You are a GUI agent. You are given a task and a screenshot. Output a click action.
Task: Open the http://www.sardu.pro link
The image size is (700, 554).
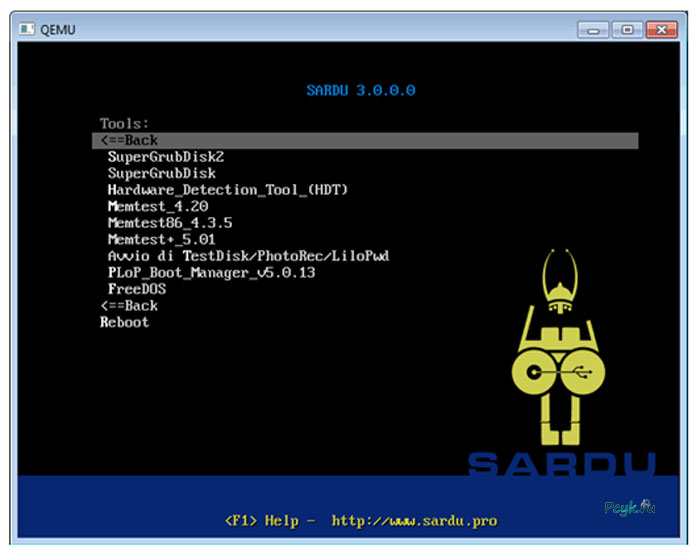(414, 521)
